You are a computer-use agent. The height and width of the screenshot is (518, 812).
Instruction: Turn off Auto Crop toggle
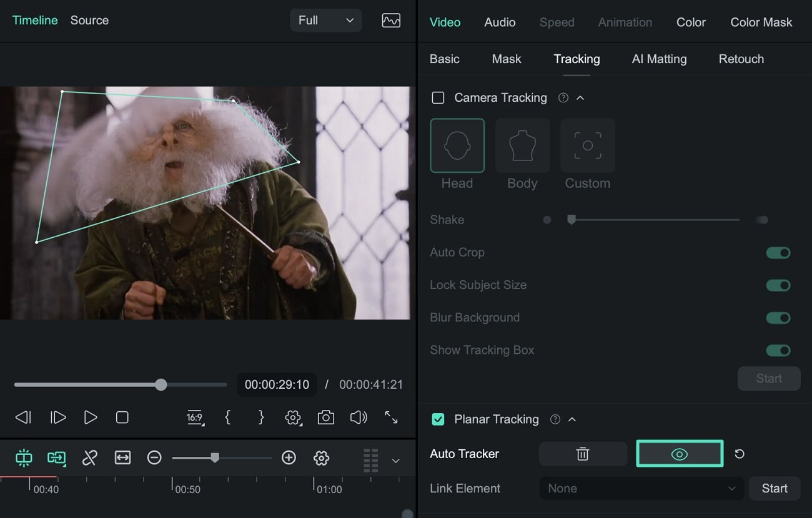778,253
